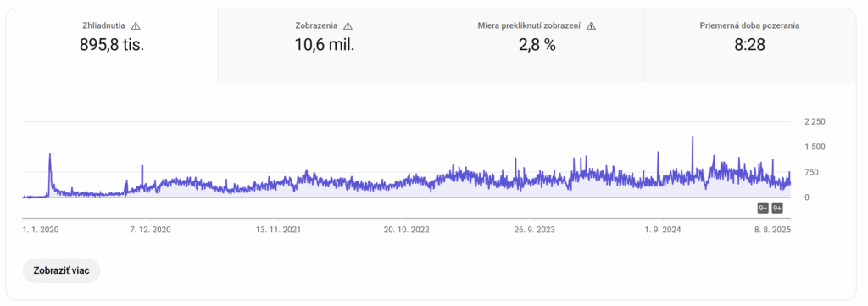The height and width of the screenshot is (306, 868).
Task: Click the 2 250 axis label
Action: click(x=815, y=122)
